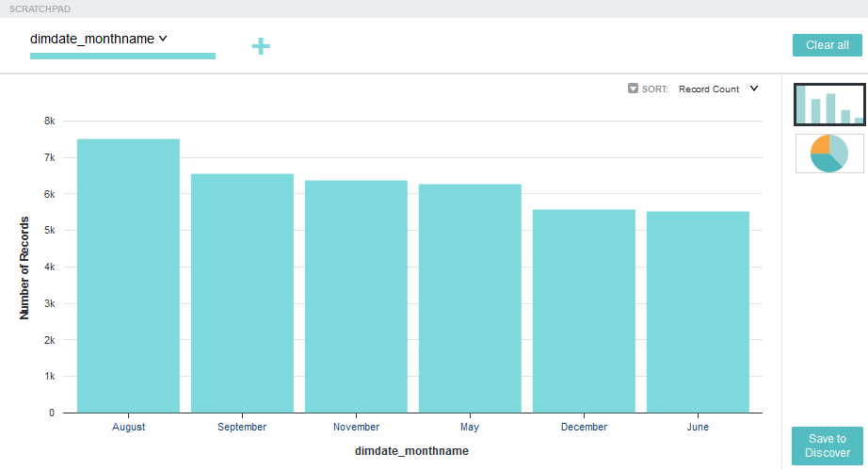This screenshot has width=868, height=470.
Task: Click the December axis label
Action: coord(584,427)
